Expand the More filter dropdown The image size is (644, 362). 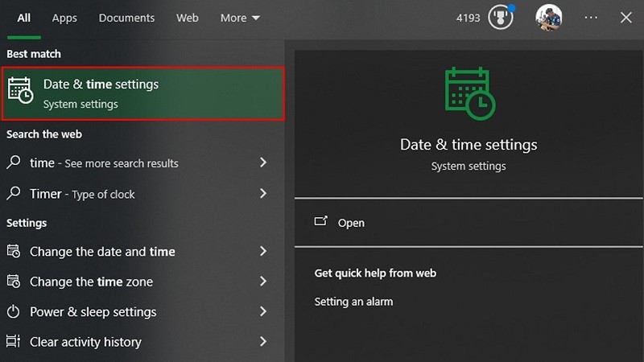coord(240,18)
